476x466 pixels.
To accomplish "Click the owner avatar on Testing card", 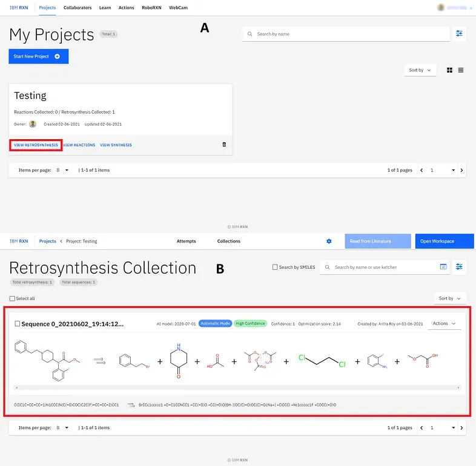I will [x=33, y=124].
